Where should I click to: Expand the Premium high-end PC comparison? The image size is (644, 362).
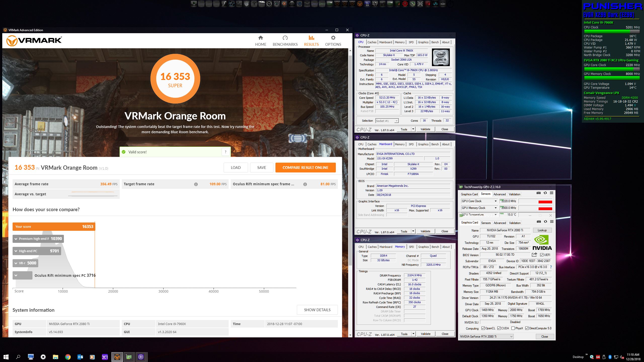click(16, 239)
